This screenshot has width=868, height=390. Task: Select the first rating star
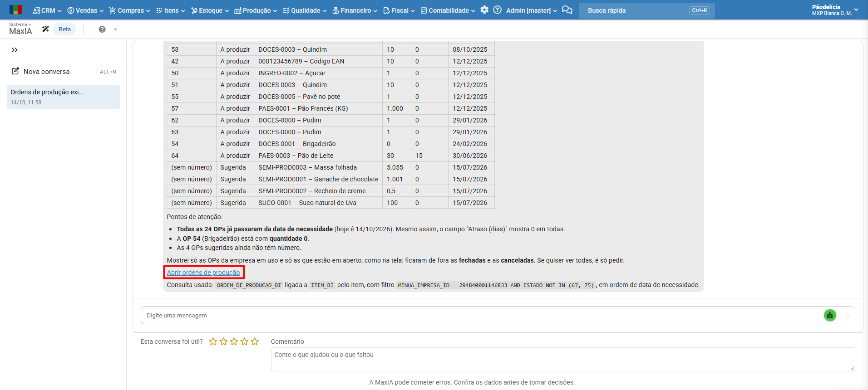click(213, 341)
